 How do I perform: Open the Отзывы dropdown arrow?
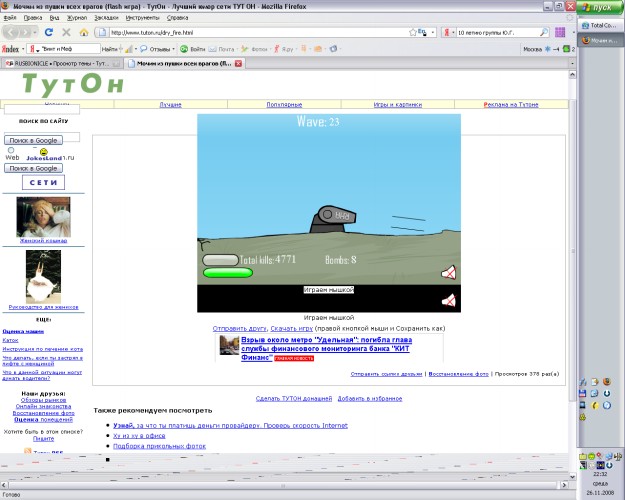click(173, 49)
